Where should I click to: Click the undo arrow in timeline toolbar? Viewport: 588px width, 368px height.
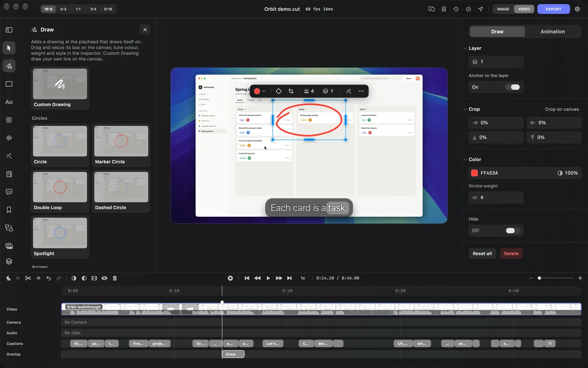point(49,278)
